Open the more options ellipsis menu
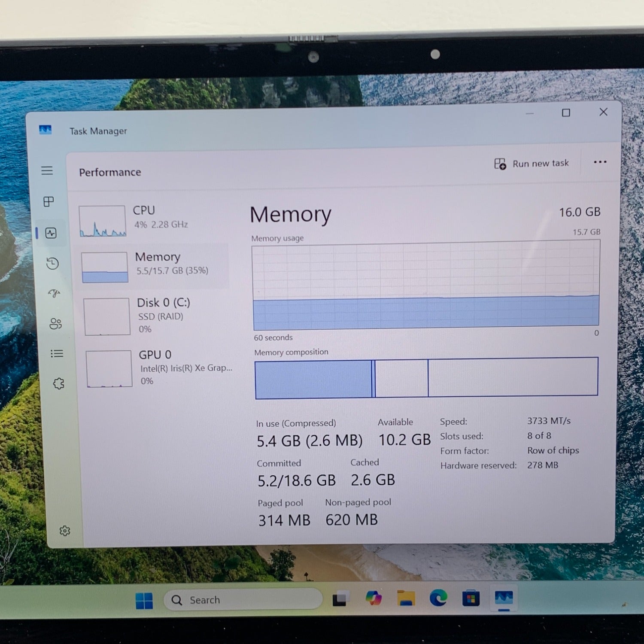 pyautogui.click(x=600, y=162)
